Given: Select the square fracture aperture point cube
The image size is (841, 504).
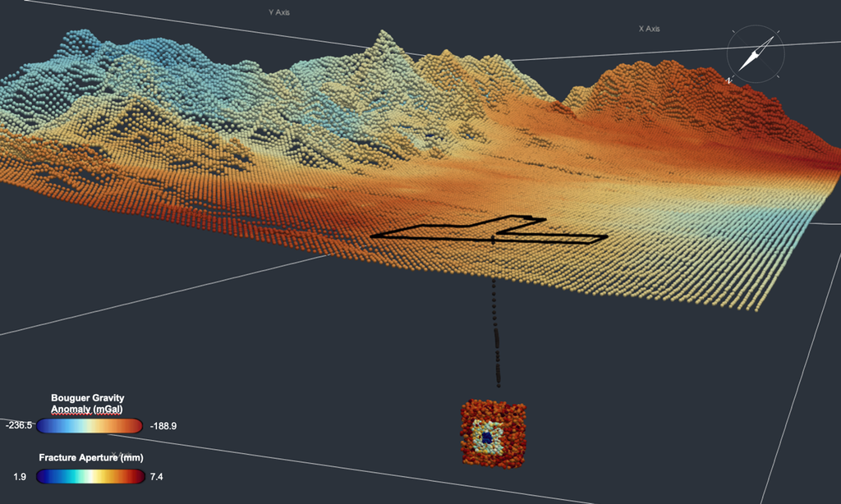Looking at the screenshot, I should pyautogui.click(x=493, y=433).
